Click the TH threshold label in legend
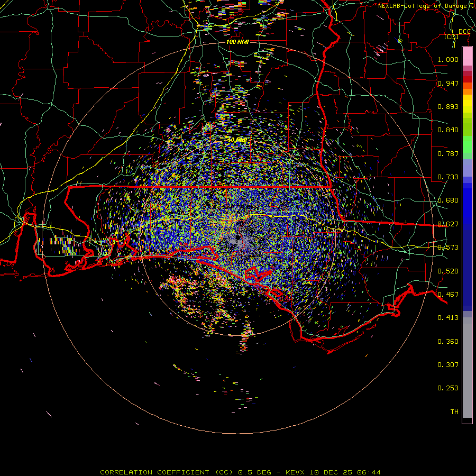Image resolution: width=476 pixels, height=476 pixels. click(x=454, y=412)
